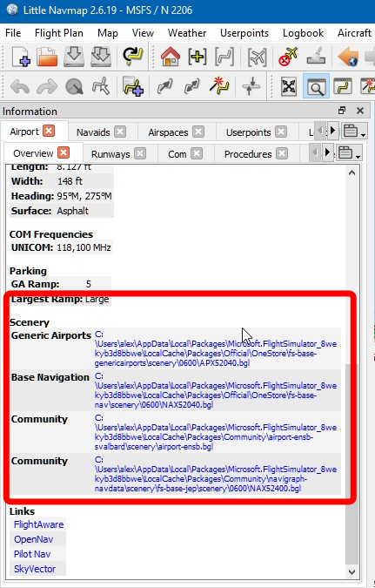
Task: Select a departure start position
Action: (x=74, y=86)
